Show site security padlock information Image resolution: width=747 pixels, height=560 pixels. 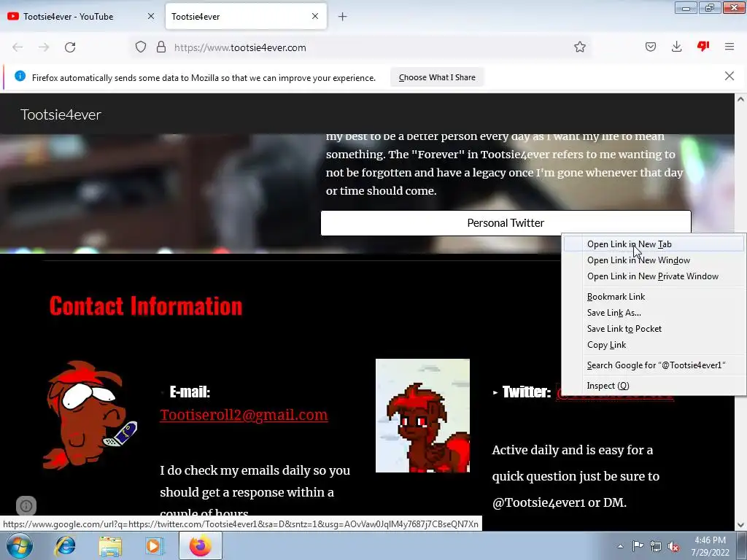coord(161,47)
